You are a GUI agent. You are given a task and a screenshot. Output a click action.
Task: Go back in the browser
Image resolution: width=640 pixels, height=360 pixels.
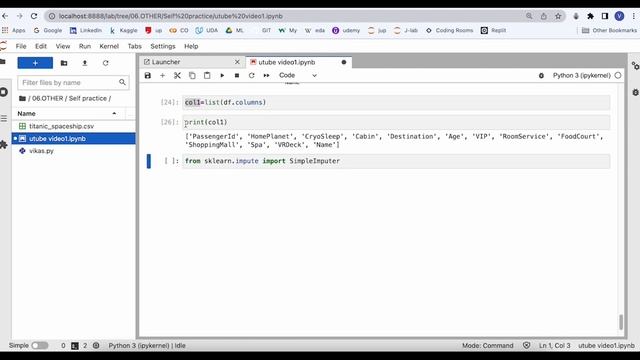click(5, 16)
